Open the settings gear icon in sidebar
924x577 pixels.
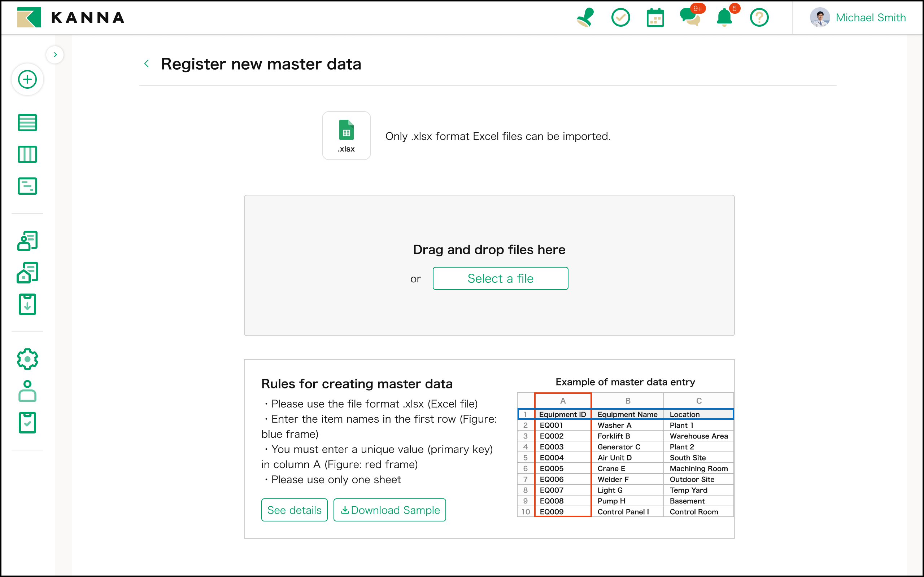[x=27, y=359]
